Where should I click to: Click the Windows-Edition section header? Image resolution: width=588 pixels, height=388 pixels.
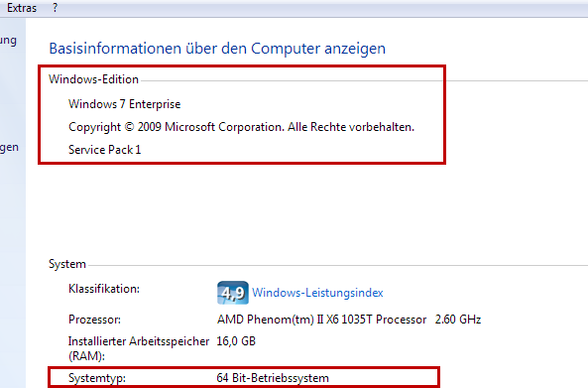[93, 79]
